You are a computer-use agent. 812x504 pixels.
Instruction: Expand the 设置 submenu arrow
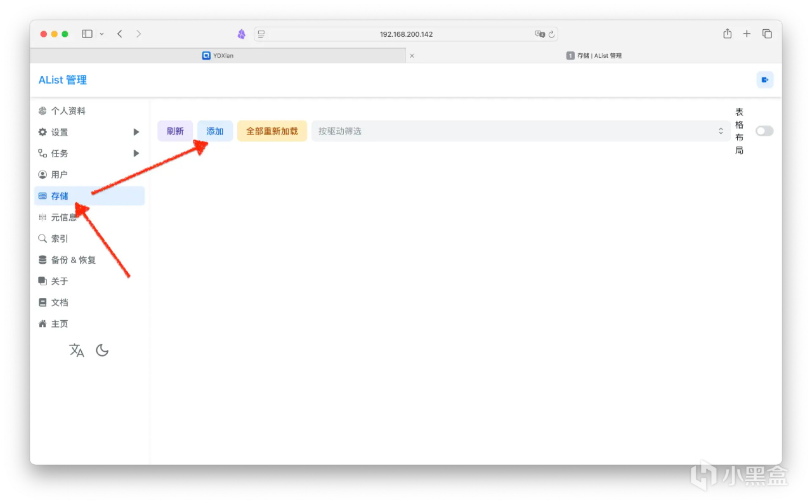tap(136, 132)
